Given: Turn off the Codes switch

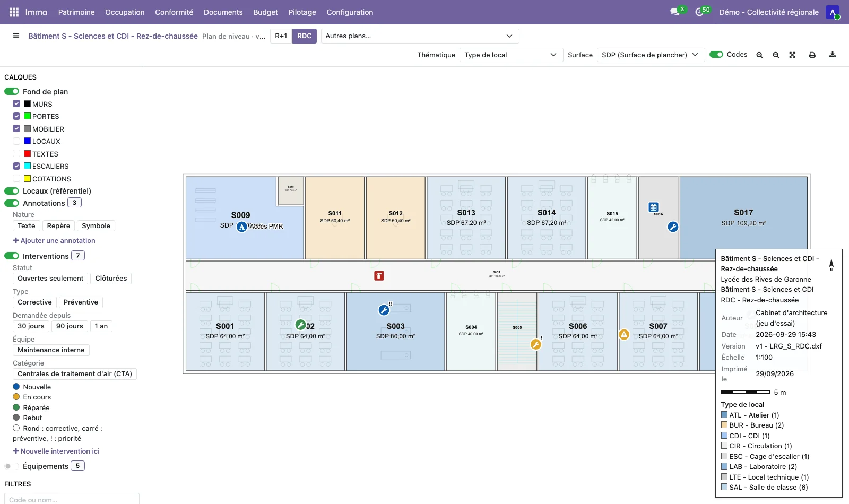Looking at the screenshot, I should coord(716,54).
